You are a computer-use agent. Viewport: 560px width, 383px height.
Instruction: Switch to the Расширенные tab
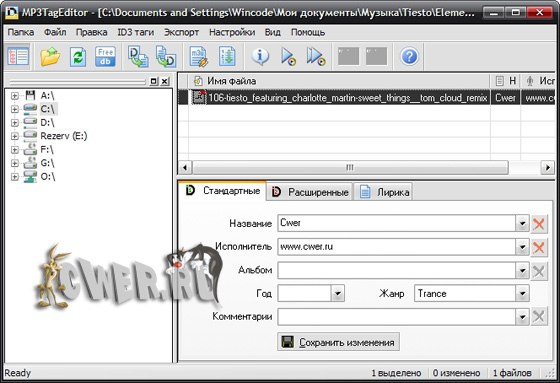click(310, 192)
